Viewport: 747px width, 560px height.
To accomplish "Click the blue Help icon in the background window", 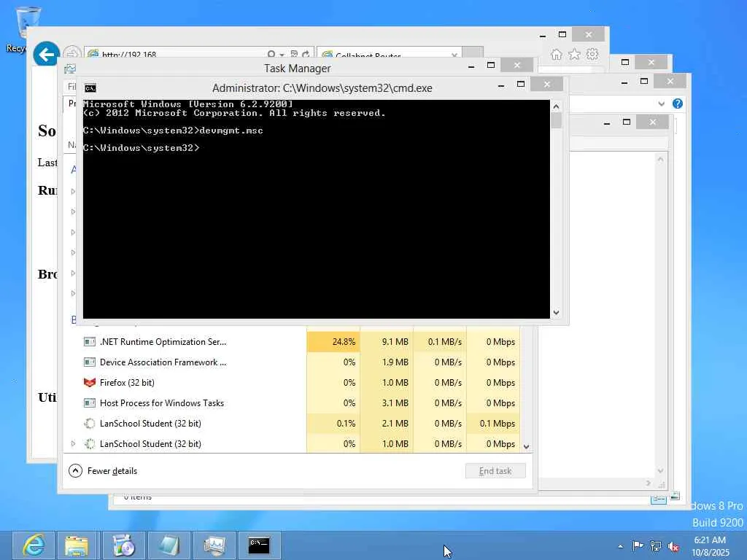I will tap(678, 104).
